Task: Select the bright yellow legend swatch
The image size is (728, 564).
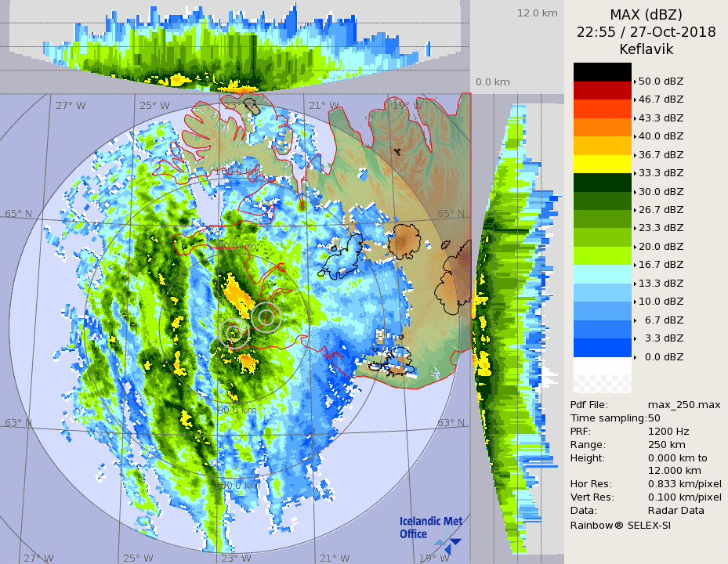Action: click(602, 164)
